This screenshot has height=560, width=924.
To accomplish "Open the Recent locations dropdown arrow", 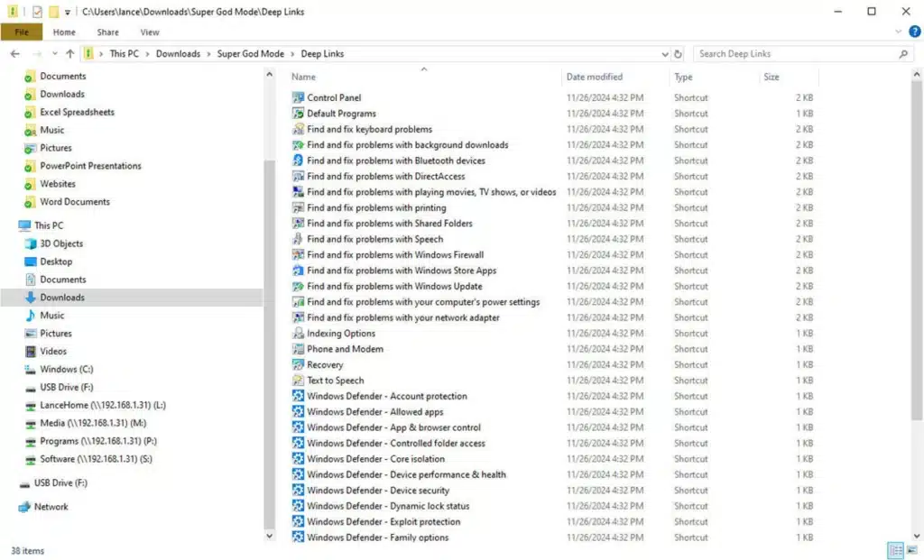I will click(54, 54).
